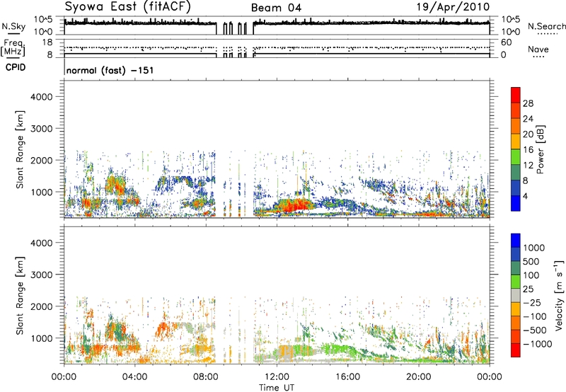Click the 04:00 time tick label
This screenshot has height=392, width=566.
pyautogui.click(x=135, y=377)
